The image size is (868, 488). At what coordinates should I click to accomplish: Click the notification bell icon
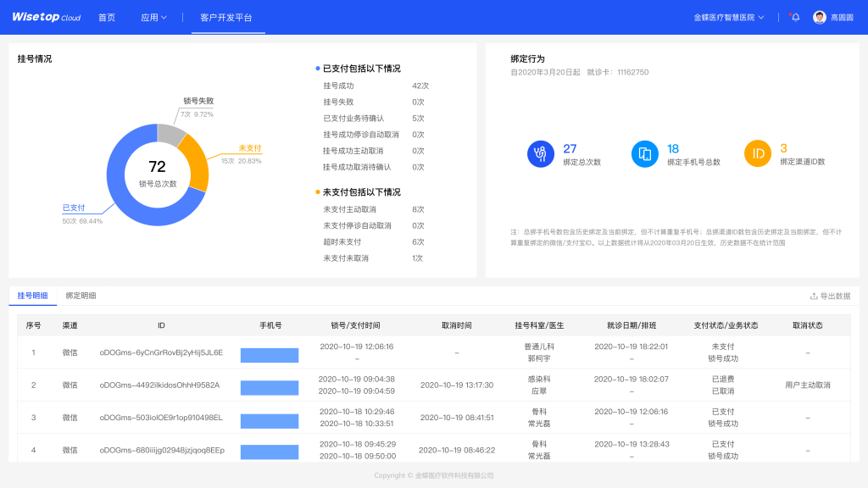(795, 17)
